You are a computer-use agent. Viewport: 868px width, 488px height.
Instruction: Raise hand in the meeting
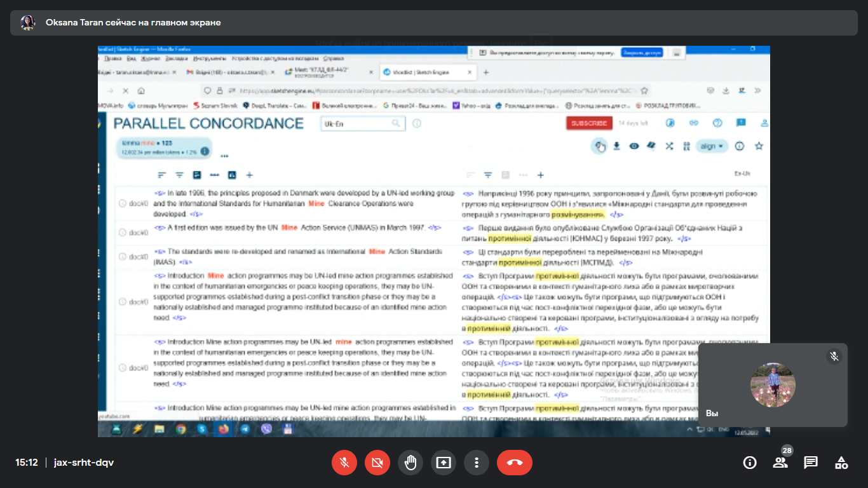coord(410,463)
